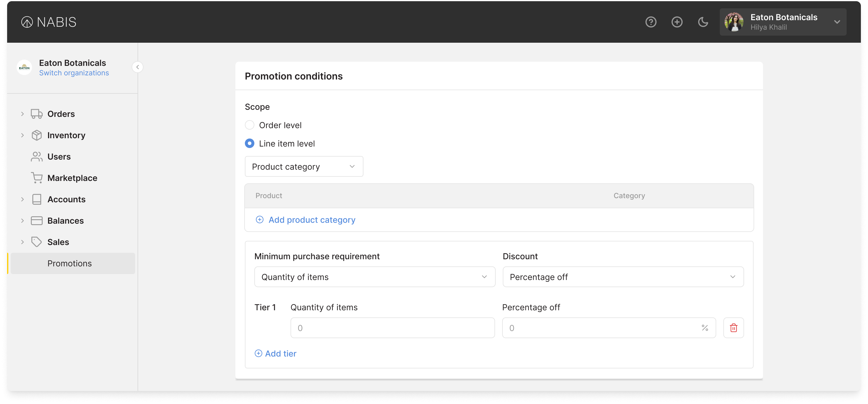
Task: Focus Tier 1 Quantity of items field
Action: tap(392, 327)
